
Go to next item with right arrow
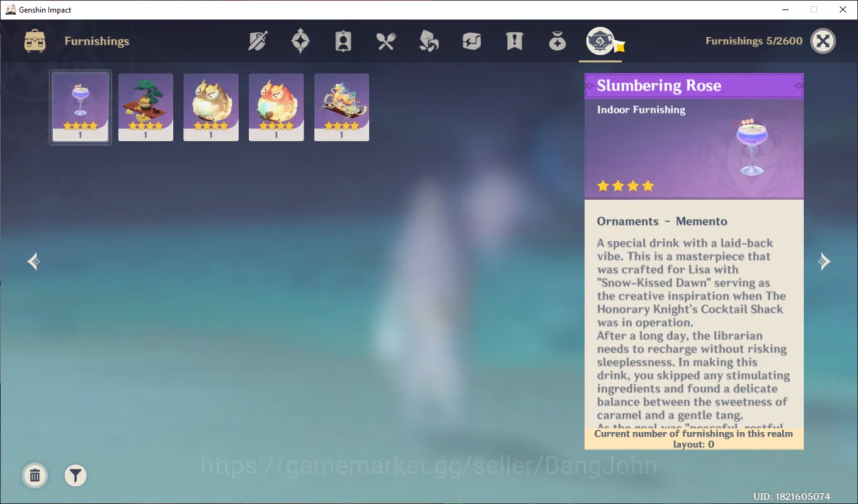[x=824, y=261]
